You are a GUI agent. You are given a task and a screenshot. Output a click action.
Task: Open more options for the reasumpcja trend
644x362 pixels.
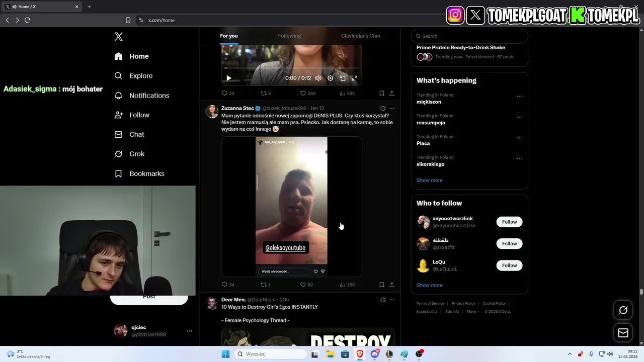pos(519,117)
